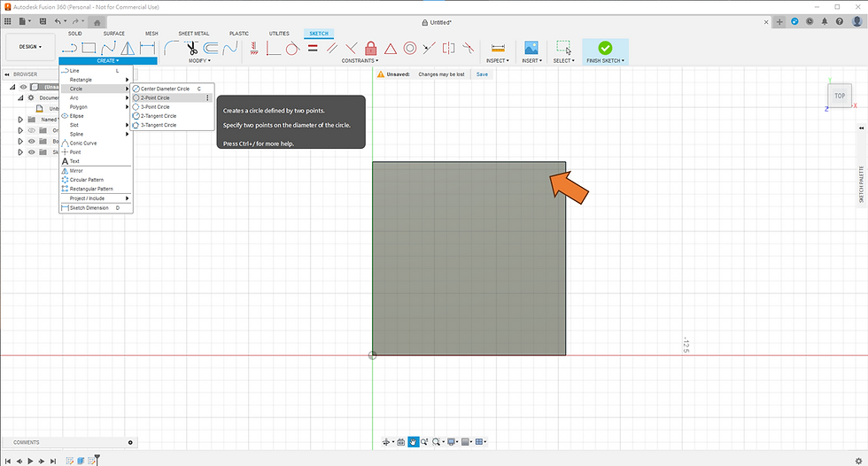Open the Polygon submenu entry
Image resolution: width=868 pixels, height=466 pixels.
pyautogui.click(x=96, y=107)
